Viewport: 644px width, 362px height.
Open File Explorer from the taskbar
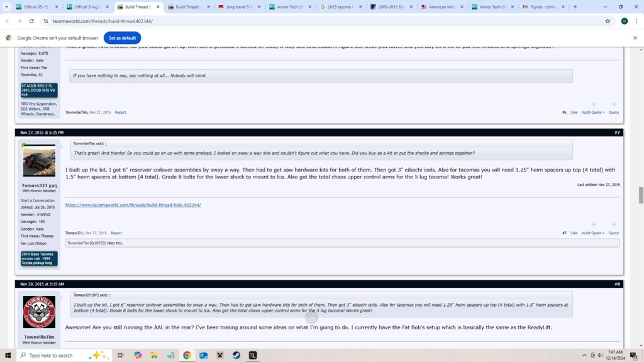(154, 356)
